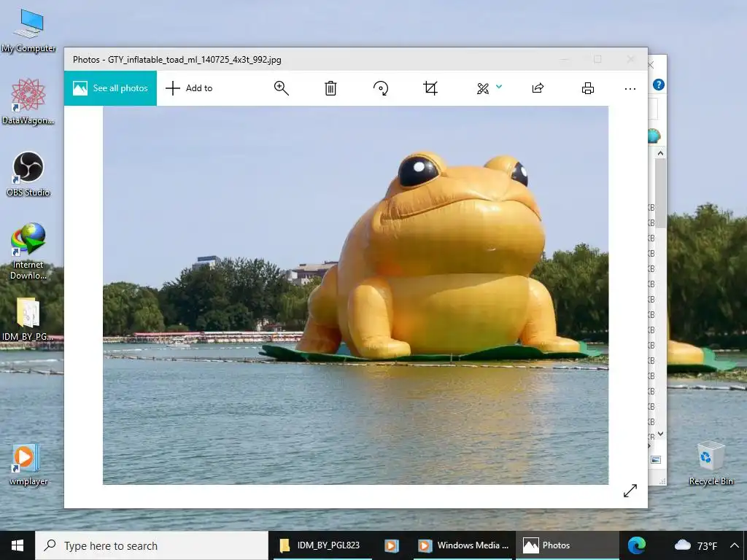
Task: Click the preview pane icon in background window
Action: coord(656,459)
